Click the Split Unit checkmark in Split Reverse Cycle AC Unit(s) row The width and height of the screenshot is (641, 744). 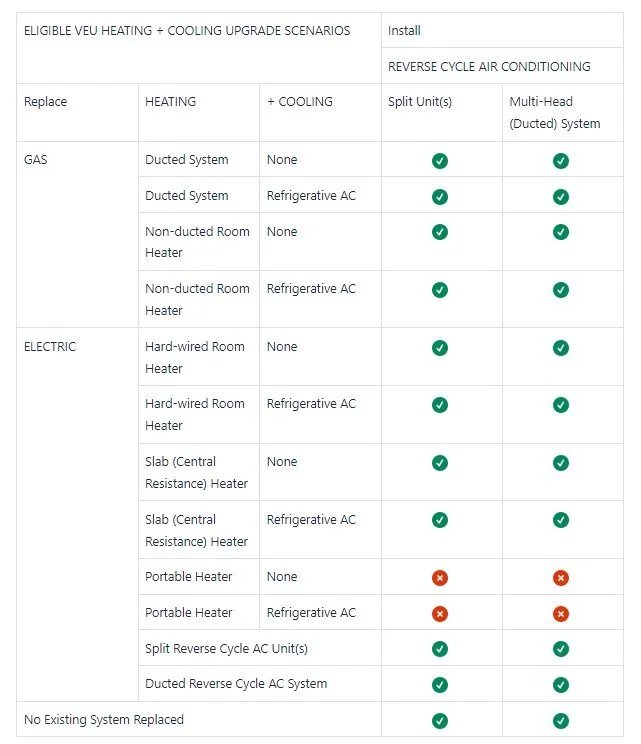coord(440,649)
